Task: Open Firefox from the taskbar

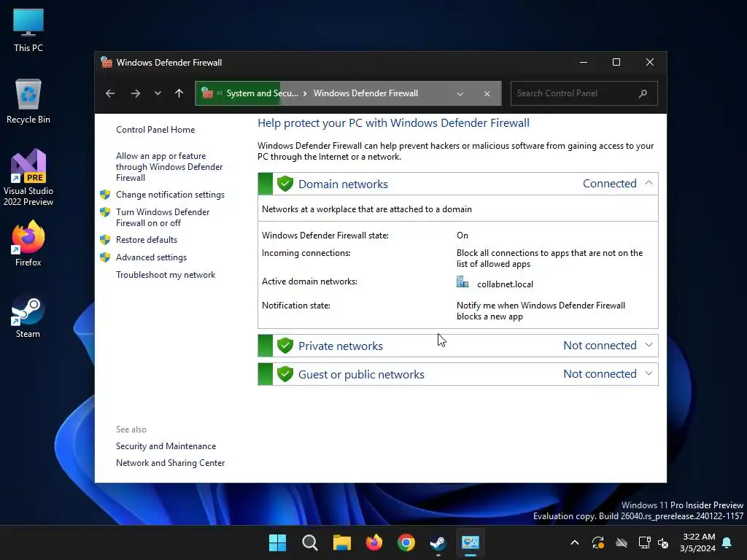Action: tap(374, 542)
